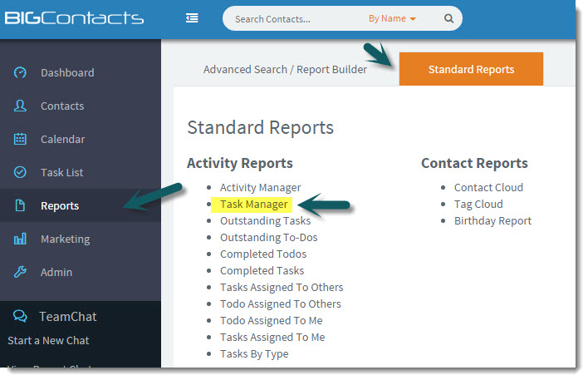Open Admin in the sidebar
The width and height of the screenshot is (588, 380).
click(x=56, y=272)
